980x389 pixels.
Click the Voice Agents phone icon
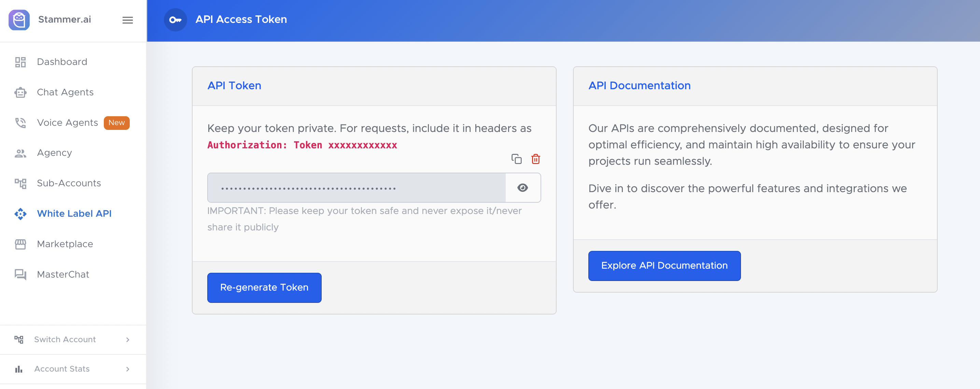pyautogui.click(x=20, y=123)
